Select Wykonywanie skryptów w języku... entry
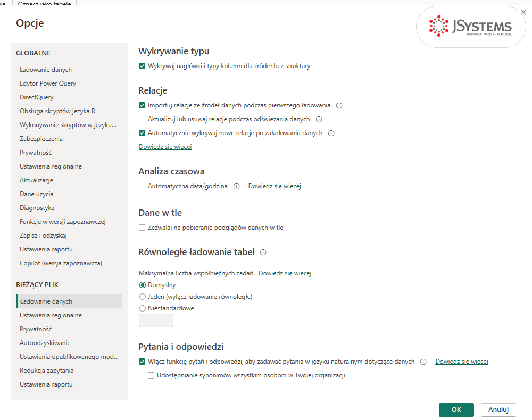 (69, 125)
